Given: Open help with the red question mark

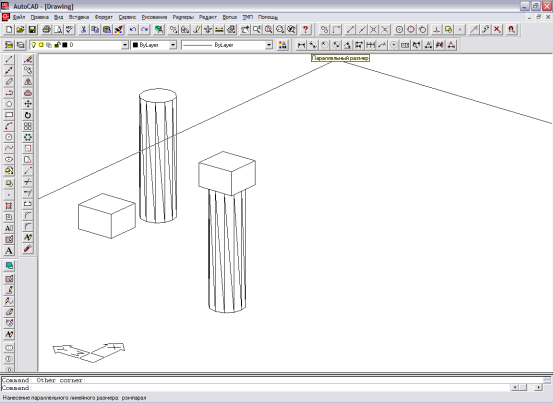Looking at the screenshot, I should coord(306,30).
